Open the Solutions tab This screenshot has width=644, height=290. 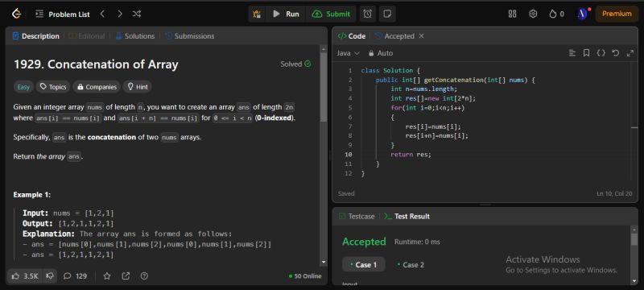coord(135,36)
